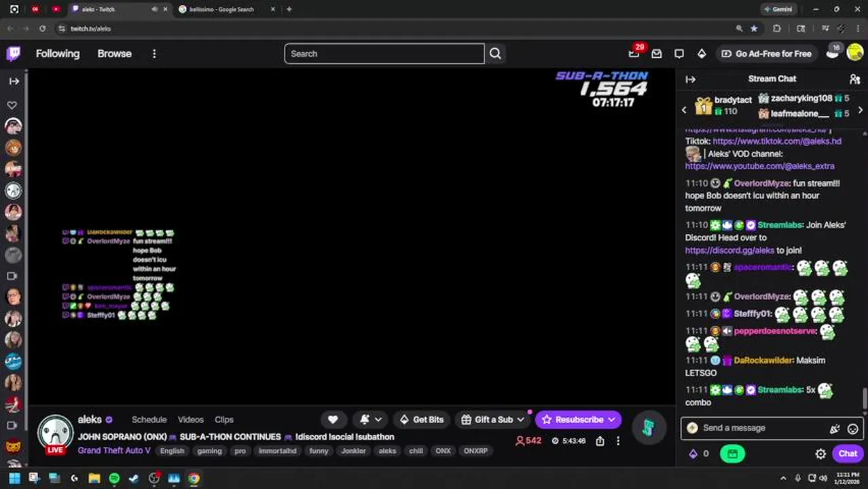Open Steam from the taskbar
The width and height of the screenshot is (868, 489).
tap(134, 478)
